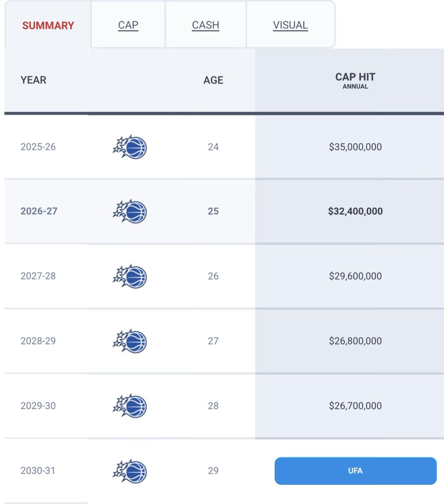Switch to the CAP tab

pyautogui.click(x=128, y=25)
